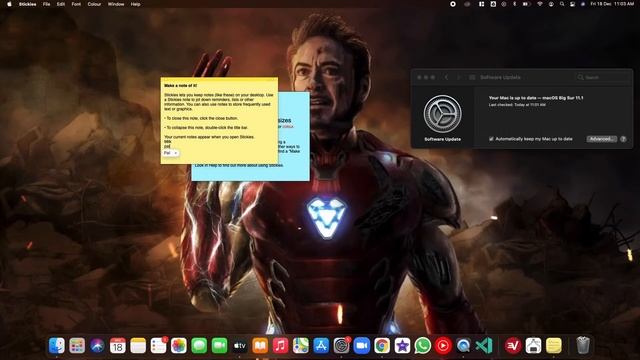Open the Stickies application menu
The height and width of the screenshot is (360, 640).
[x=27, y=4]
